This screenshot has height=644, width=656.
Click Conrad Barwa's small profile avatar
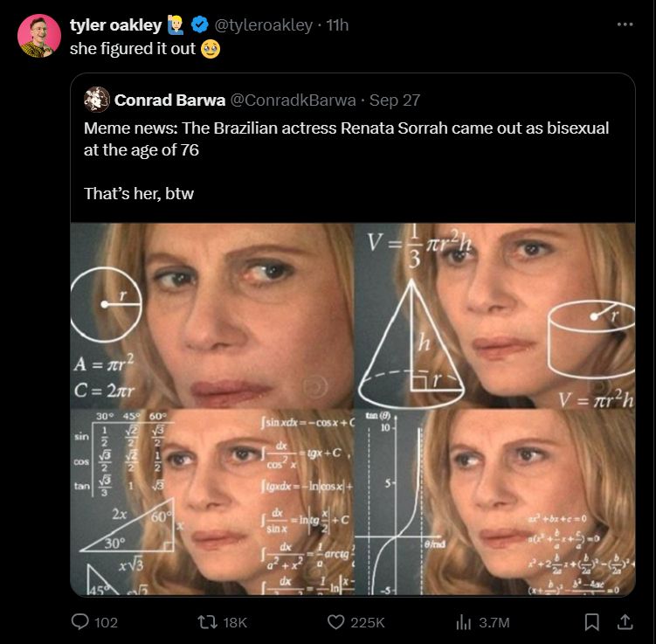pos(96,100)
